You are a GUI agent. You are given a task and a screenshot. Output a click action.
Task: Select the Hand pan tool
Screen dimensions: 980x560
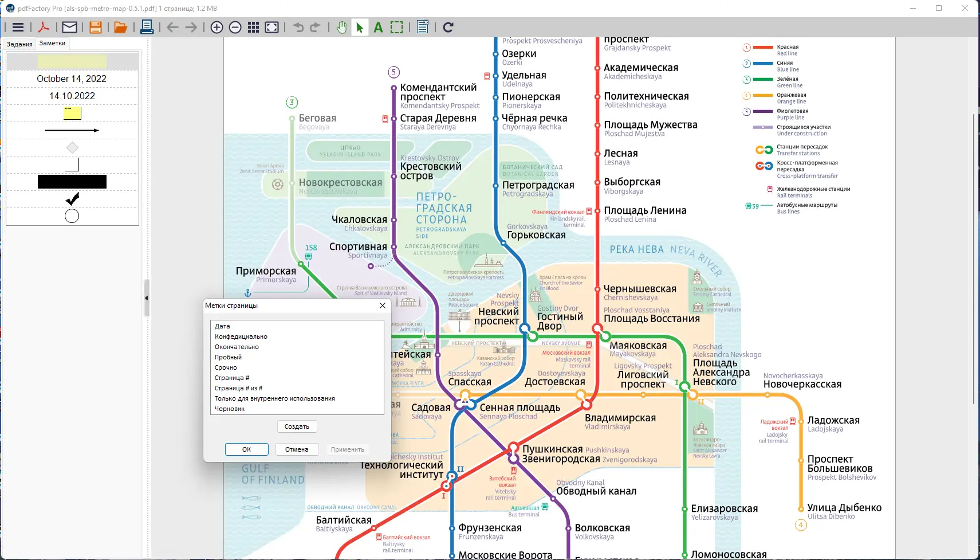tap(341, 27)
